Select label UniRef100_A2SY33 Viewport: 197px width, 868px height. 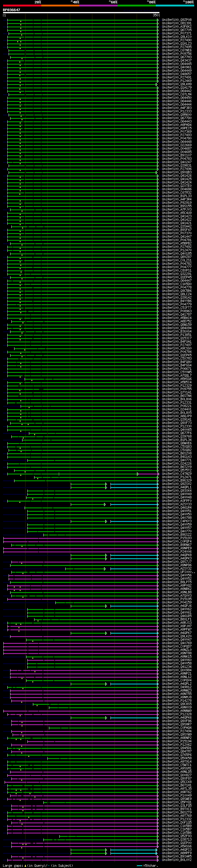[x=177, y=504]
